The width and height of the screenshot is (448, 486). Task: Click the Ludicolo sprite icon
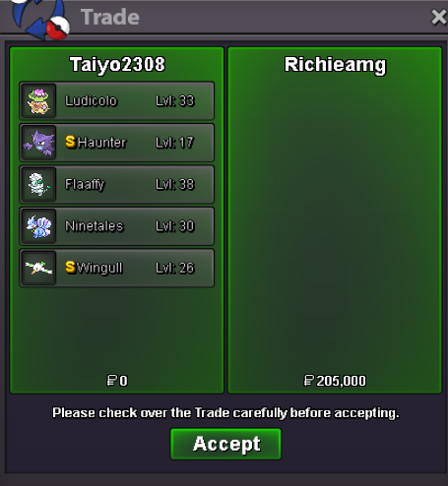(38, 101)
